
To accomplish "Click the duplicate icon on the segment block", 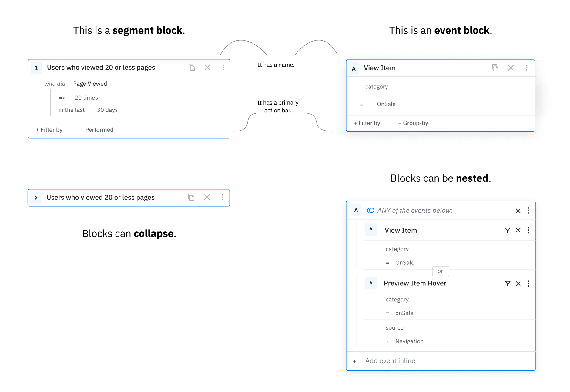I will [192, 67].
